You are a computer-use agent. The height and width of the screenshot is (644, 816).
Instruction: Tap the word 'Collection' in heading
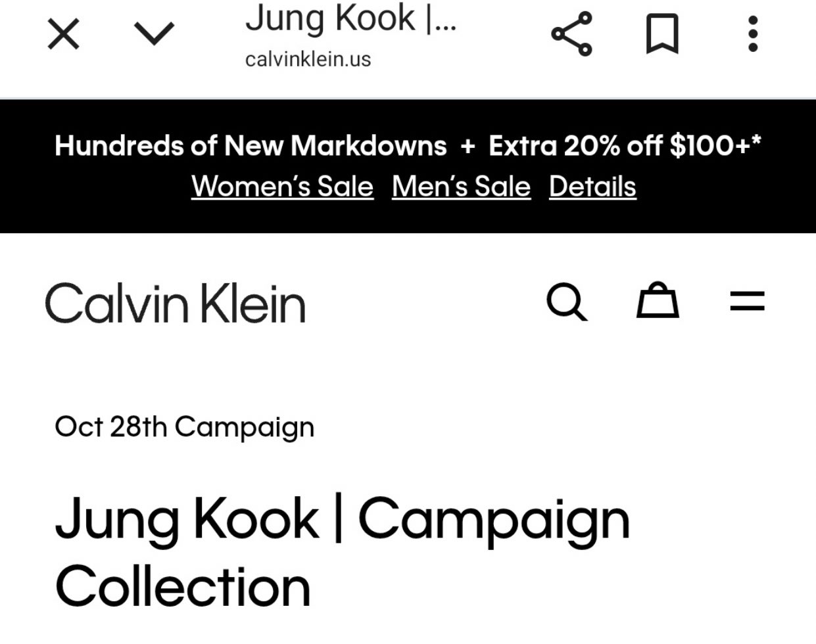[183, 587]
